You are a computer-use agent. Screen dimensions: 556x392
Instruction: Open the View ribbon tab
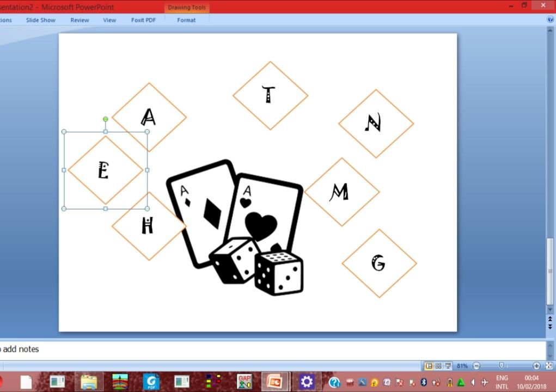109,20
